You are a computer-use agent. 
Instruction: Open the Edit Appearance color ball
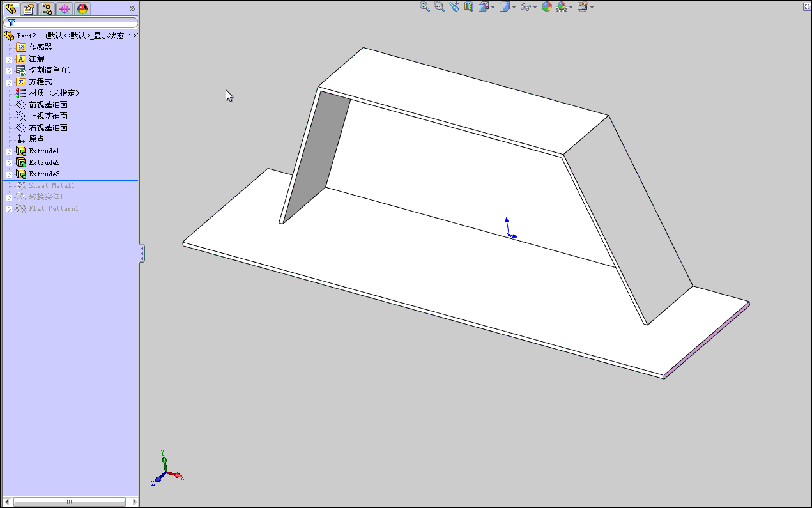point(547,6)
